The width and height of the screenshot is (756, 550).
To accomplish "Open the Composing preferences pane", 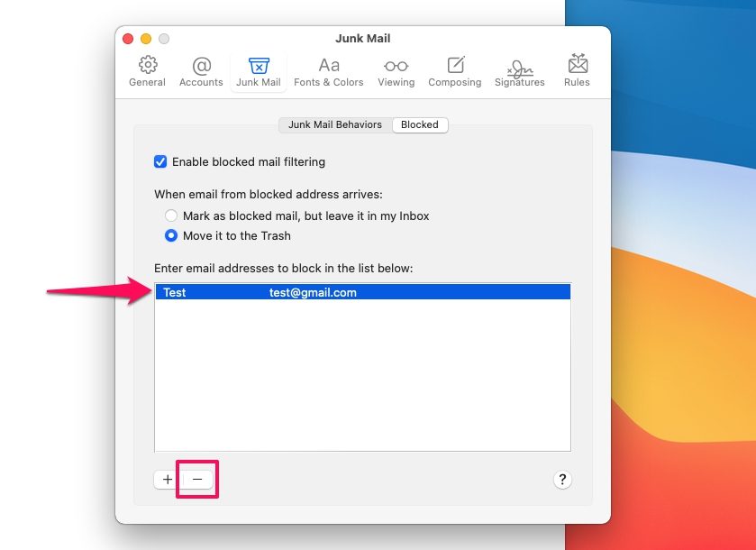I will click(x=455, y=72).
